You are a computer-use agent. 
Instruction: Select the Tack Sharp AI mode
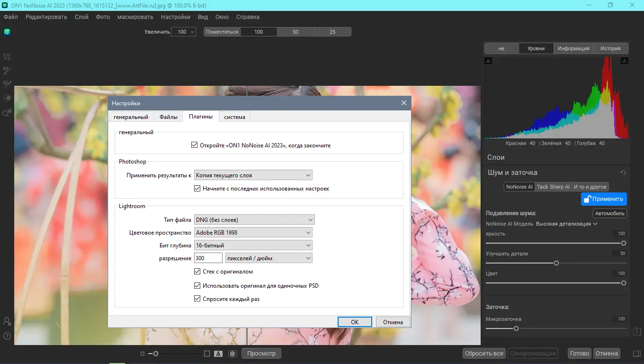[553, 187]
